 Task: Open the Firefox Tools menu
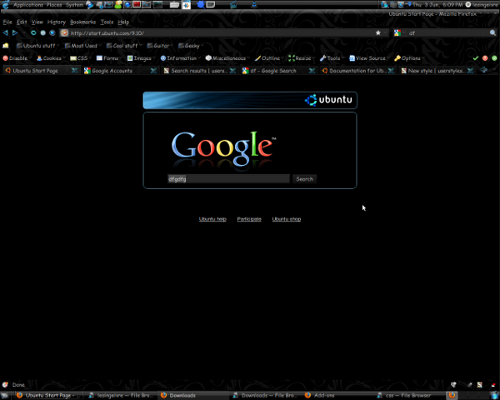tap(107, 22)
